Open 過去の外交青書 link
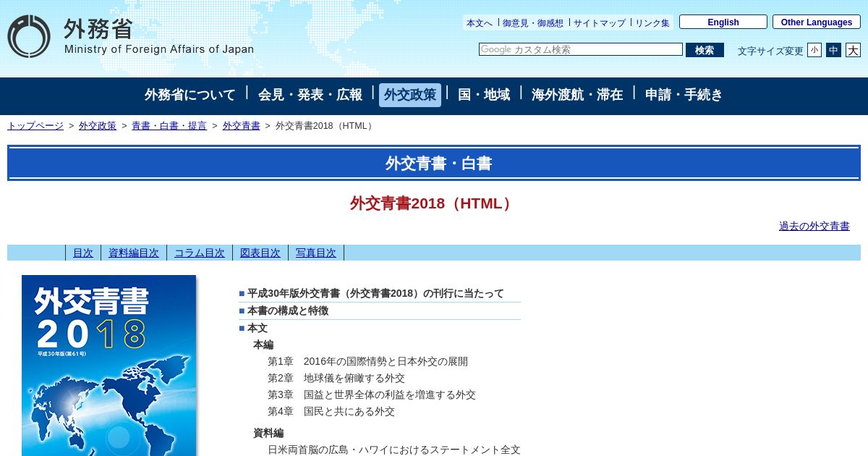Image resolution: width=868 pixels, height=456 pixels. tap(814, 226)
